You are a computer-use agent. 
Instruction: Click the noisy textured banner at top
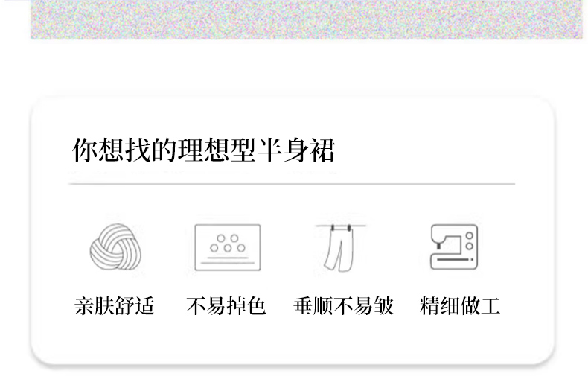[307, 19]
